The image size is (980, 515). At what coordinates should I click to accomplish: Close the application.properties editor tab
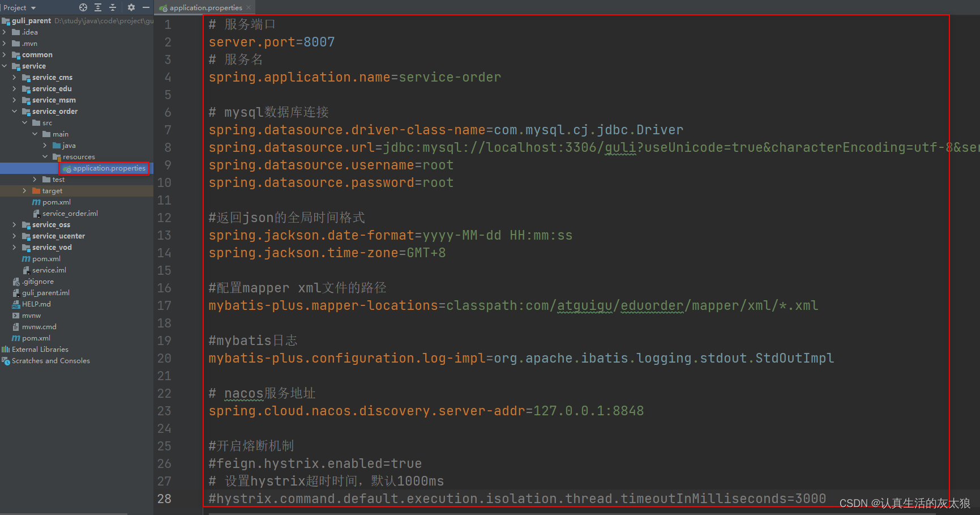pos(249,8)
